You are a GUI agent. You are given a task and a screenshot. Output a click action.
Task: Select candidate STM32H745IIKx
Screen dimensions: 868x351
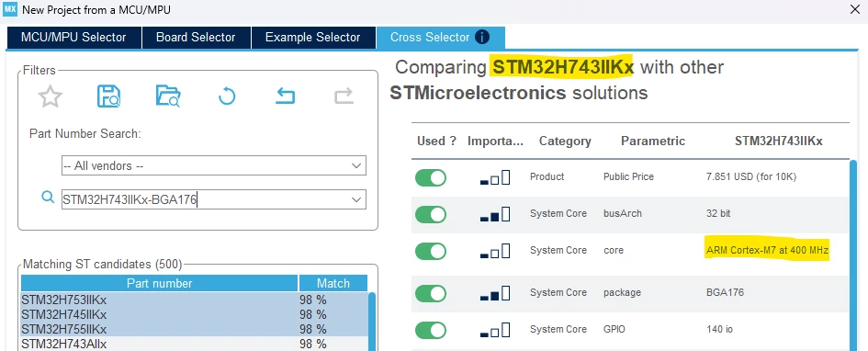tap(195, 314)
